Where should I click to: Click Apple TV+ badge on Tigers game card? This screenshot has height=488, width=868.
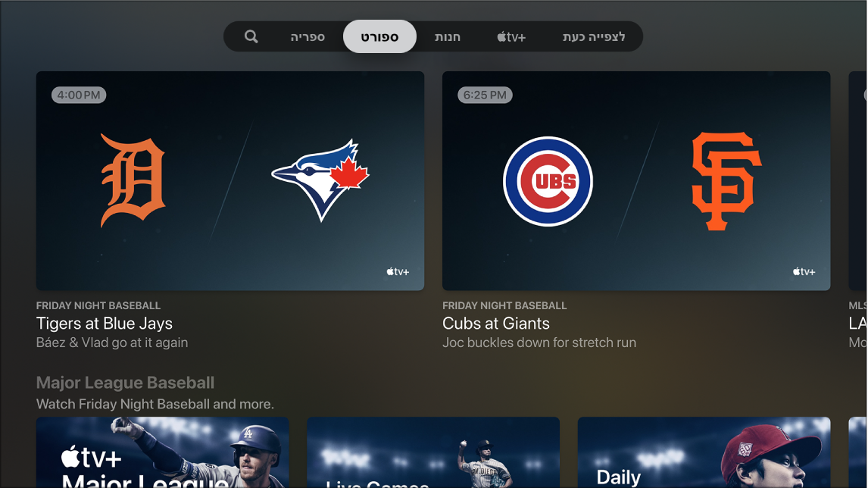[398, 271]
